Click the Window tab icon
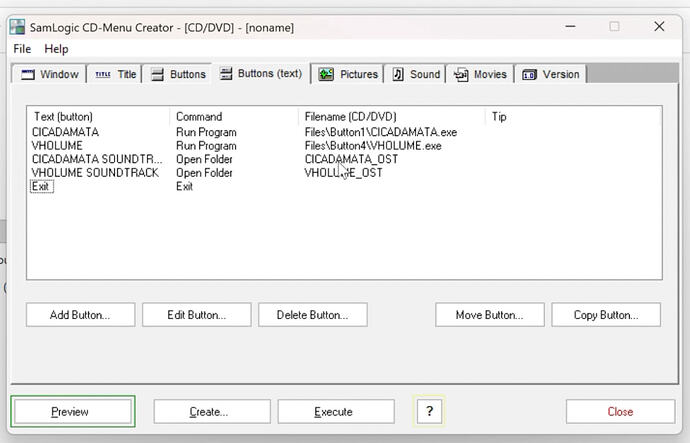 28,74
